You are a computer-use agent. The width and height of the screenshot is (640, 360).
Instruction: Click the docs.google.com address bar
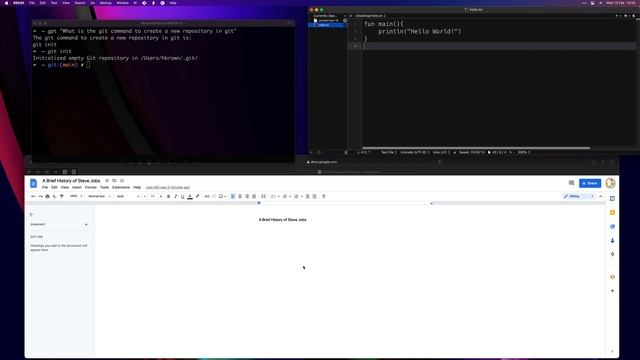322,162
